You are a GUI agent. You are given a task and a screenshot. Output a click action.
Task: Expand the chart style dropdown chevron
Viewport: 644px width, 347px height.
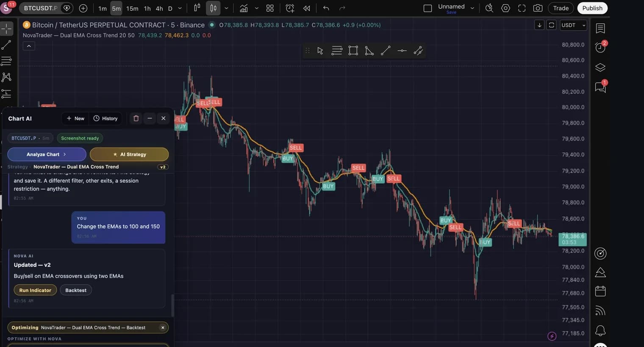point(226,8)
